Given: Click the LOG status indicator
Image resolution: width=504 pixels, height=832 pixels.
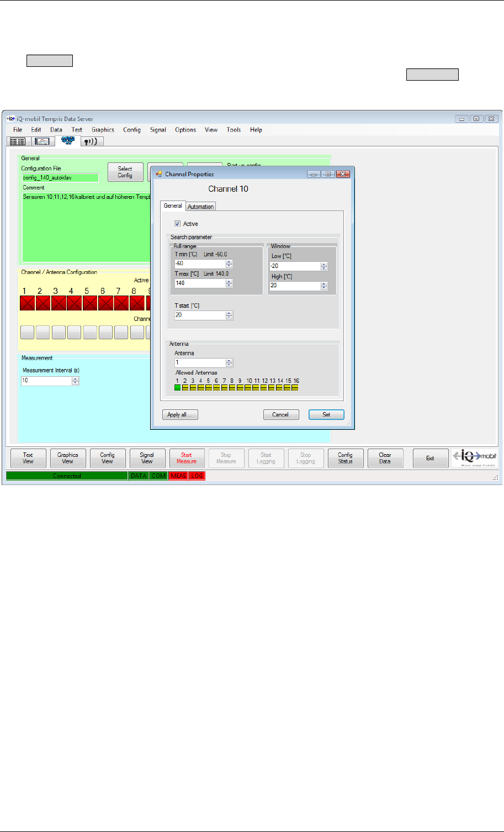Looking at the screenshot, I should pyautogui.click(x=197, y=476).
